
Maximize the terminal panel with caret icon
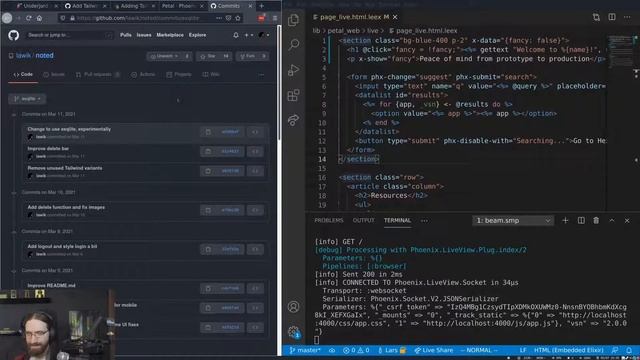pos(612,220)
